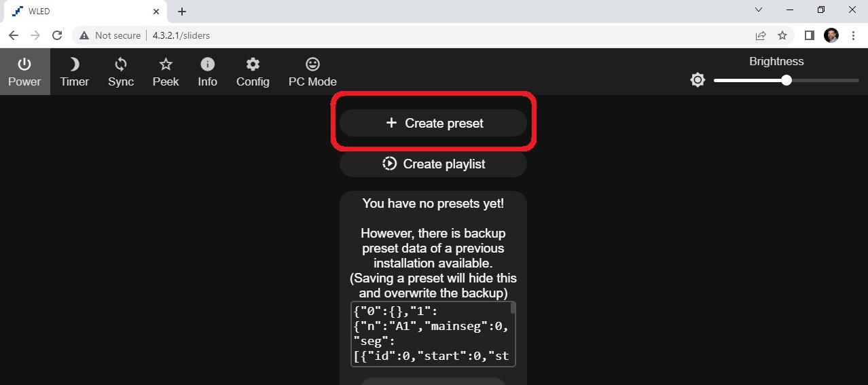The width and height of the screenshot is (868, 385).
Task: Click the backup data text scrollbar
Action: tap(513, 309)
